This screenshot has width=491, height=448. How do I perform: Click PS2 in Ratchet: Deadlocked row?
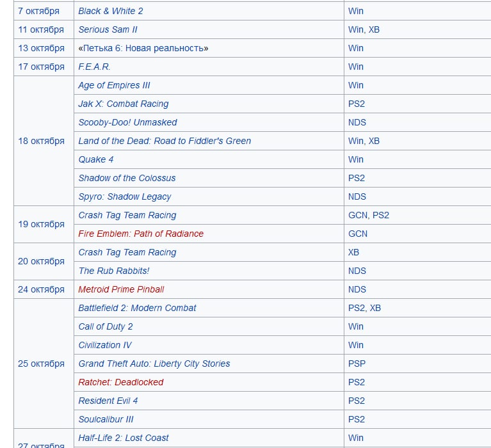click(357, 382)
